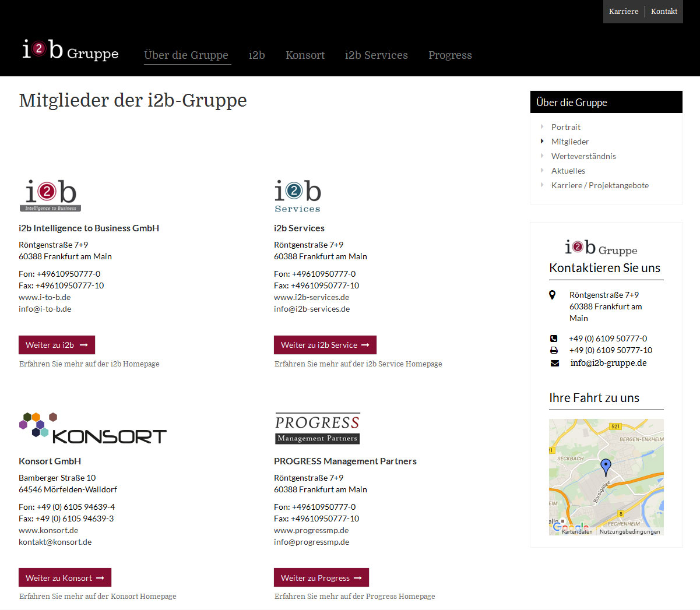Click the fax number +49 (0) 6109 50777-10
The width and height of the screenshot is (700, 610).
[x=610, y=350]
